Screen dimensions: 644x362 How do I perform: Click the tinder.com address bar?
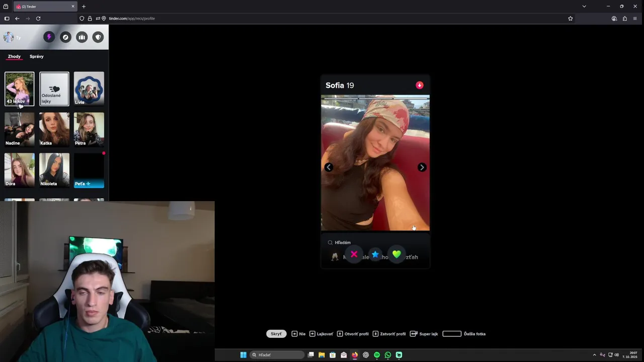327,19
